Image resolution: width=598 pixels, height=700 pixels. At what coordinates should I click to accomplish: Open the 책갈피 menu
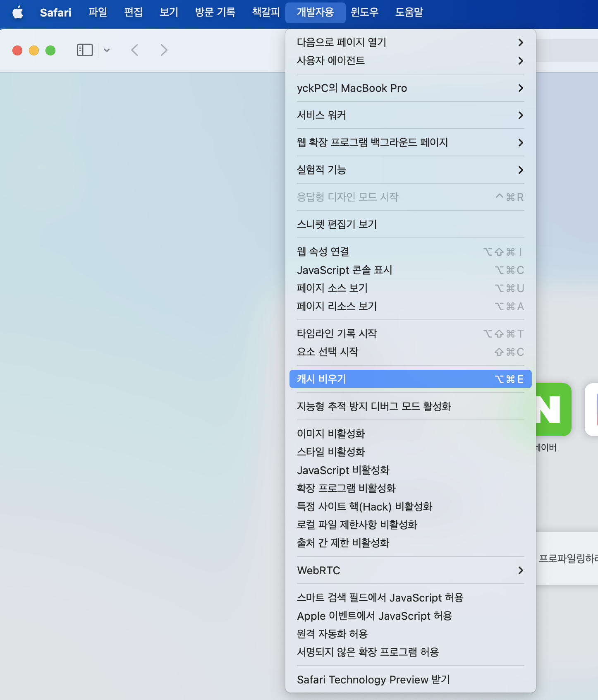266,12
